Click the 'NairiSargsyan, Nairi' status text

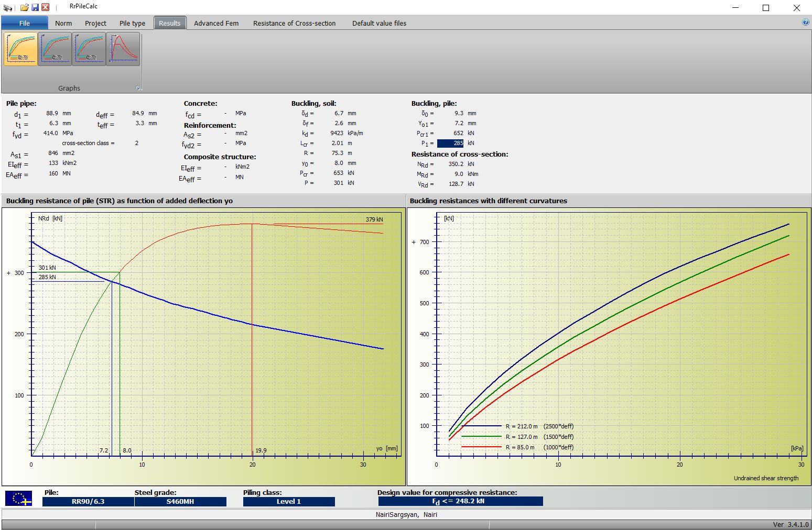click(x=406, y=514)
